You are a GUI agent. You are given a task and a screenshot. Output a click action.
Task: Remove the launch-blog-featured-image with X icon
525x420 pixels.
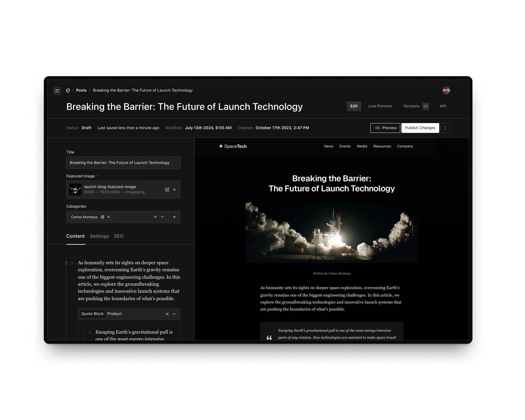(x=174, y=190)
